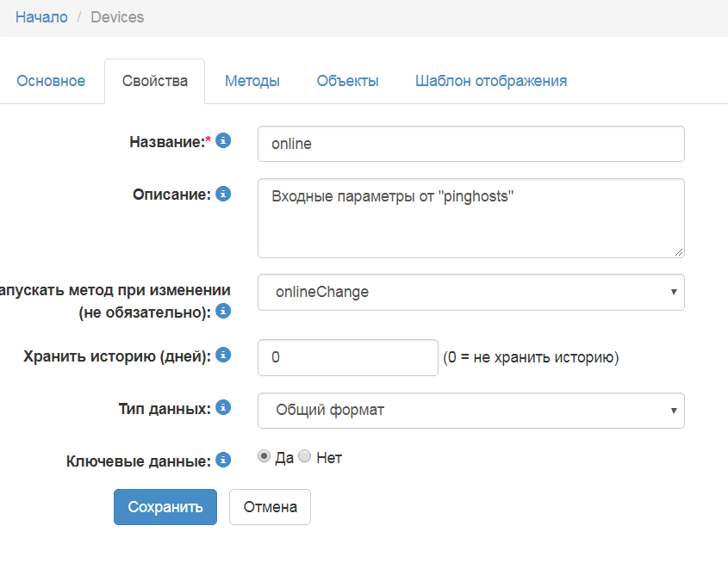This screenshot has height=563, width=728.
Task: Switch to the Объекты tab
Action: pos(347,80)
